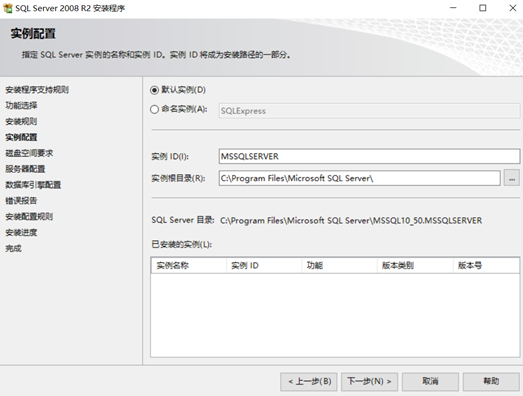Open help via the 帮助 button
The height and width of the screenshot is (396, 523).
[491, 381]
